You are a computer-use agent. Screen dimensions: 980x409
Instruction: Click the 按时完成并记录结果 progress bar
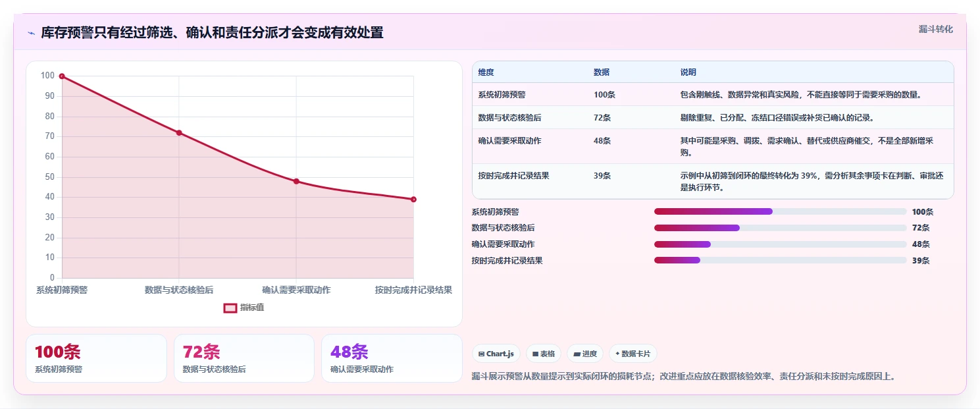click(x=780, y=260)
